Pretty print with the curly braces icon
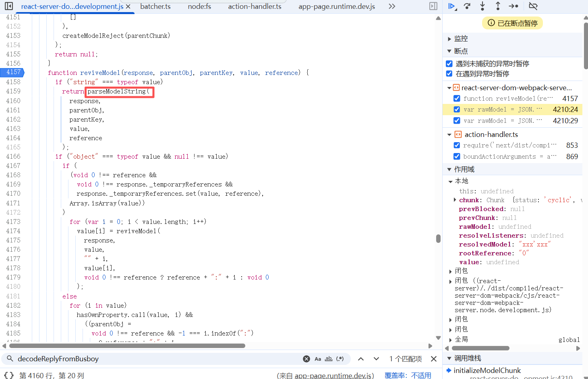The image size is (588, 379). 9,375
